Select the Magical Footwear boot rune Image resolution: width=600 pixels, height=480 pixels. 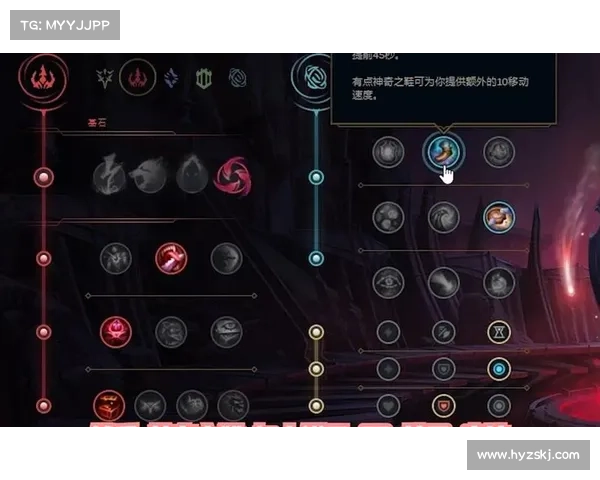pos(443,152)
